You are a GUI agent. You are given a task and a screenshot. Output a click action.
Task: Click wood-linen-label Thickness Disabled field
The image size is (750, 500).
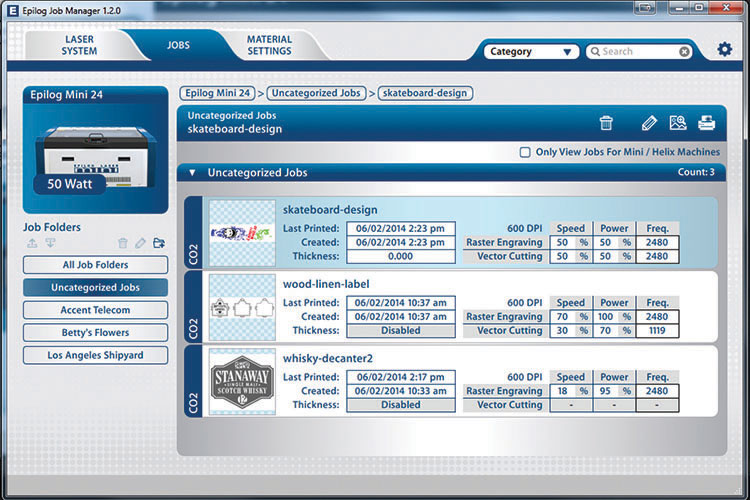401,330
